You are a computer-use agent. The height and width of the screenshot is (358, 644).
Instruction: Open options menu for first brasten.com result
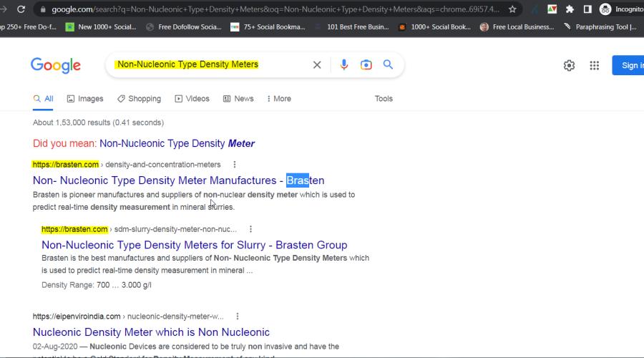[234, 165]
